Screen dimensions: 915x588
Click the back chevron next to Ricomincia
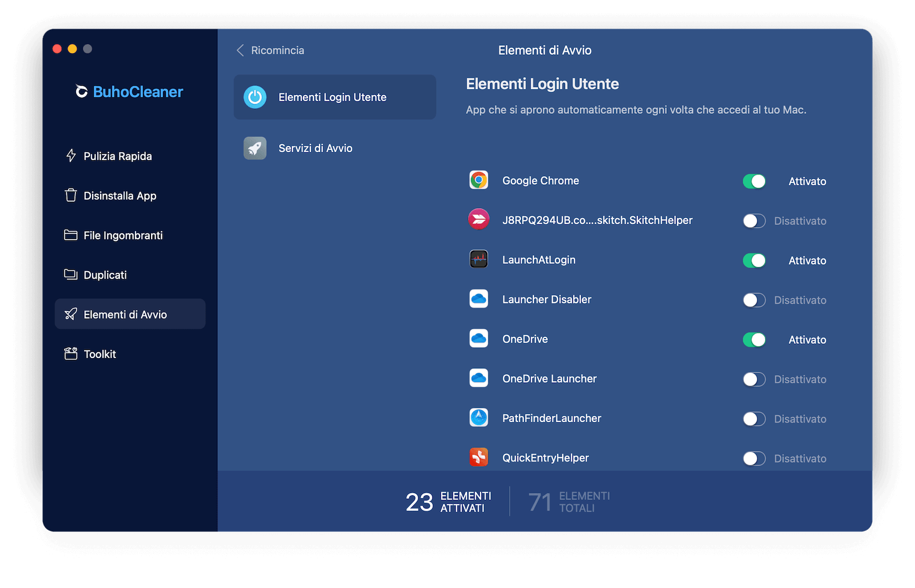[240, 50]
